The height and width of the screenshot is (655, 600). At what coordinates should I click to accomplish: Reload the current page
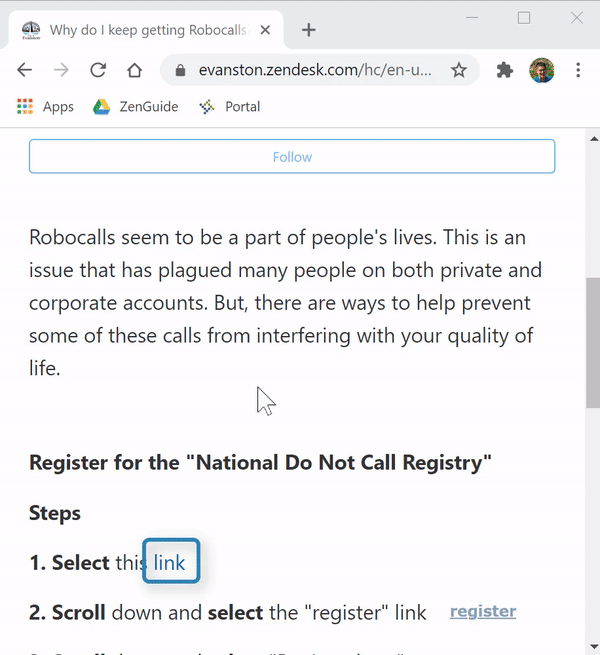coord(98,70)
